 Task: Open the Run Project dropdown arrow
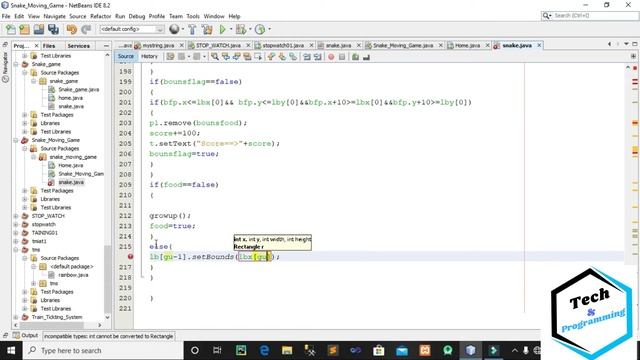231,29
